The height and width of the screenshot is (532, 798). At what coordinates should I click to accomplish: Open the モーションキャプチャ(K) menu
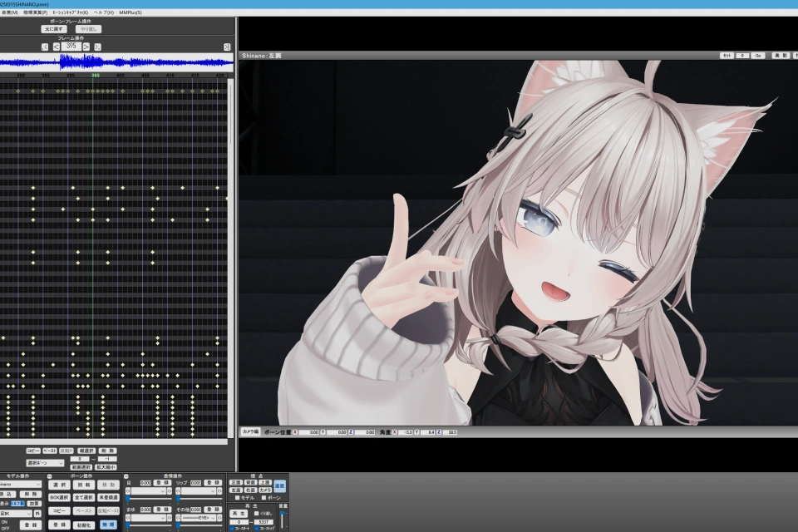[70, 12]
